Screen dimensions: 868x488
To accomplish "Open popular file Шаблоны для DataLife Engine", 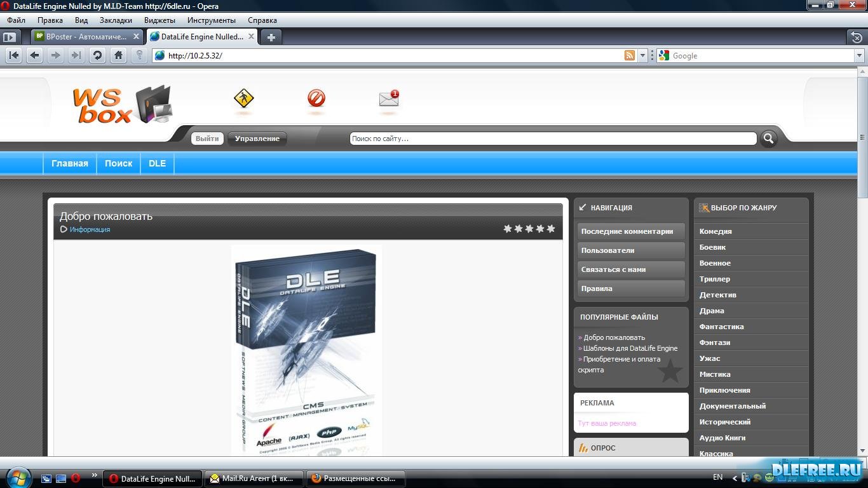I will click(x=630, y=348).
